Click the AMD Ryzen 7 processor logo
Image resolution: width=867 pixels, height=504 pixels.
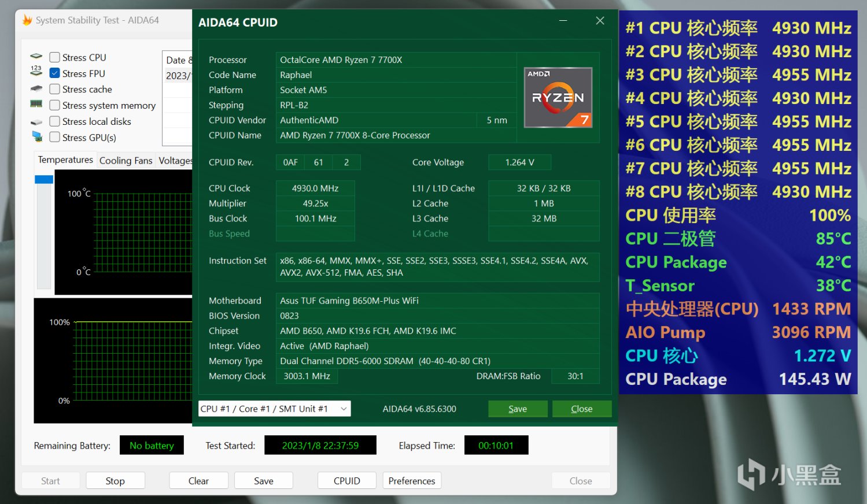pyautogui.click(x=558, y=98)
